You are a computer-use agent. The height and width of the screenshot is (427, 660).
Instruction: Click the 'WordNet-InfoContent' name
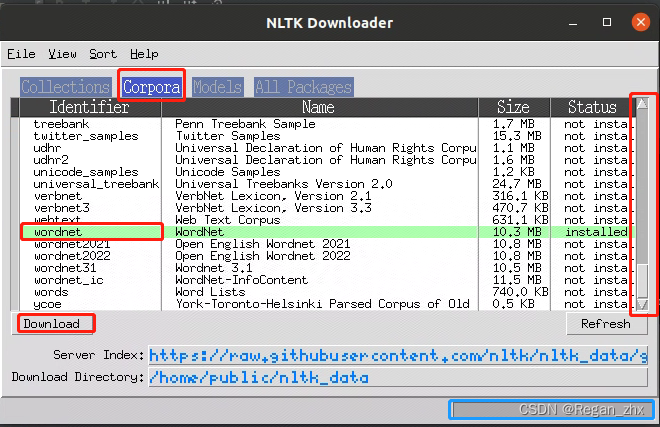(x=242, y=280)
